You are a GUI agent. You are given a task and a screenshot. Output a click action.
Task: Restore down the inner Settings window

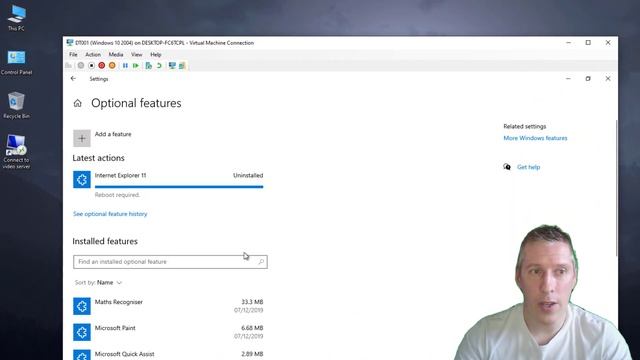click(x=588, y=78)
